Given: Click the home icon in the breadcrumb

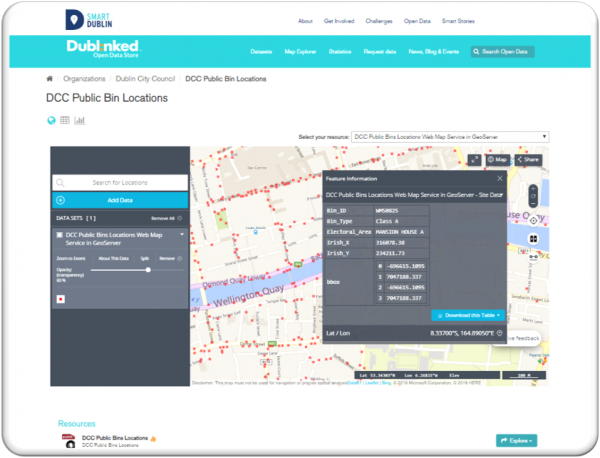Looking at the screenshot, I should click(x=49, y=79).
